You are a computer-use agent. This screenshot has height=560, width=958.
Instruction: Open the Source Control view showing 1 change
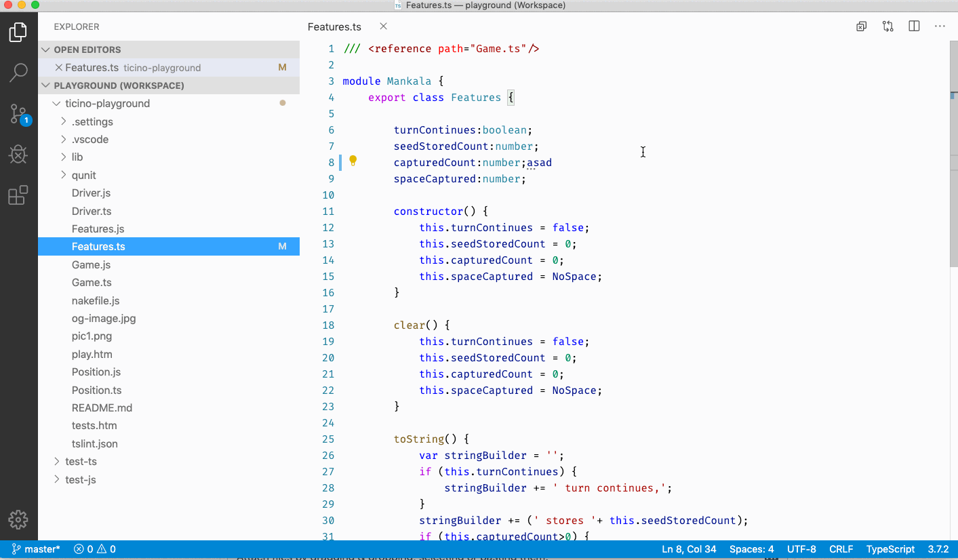click(x=18, y=114)
